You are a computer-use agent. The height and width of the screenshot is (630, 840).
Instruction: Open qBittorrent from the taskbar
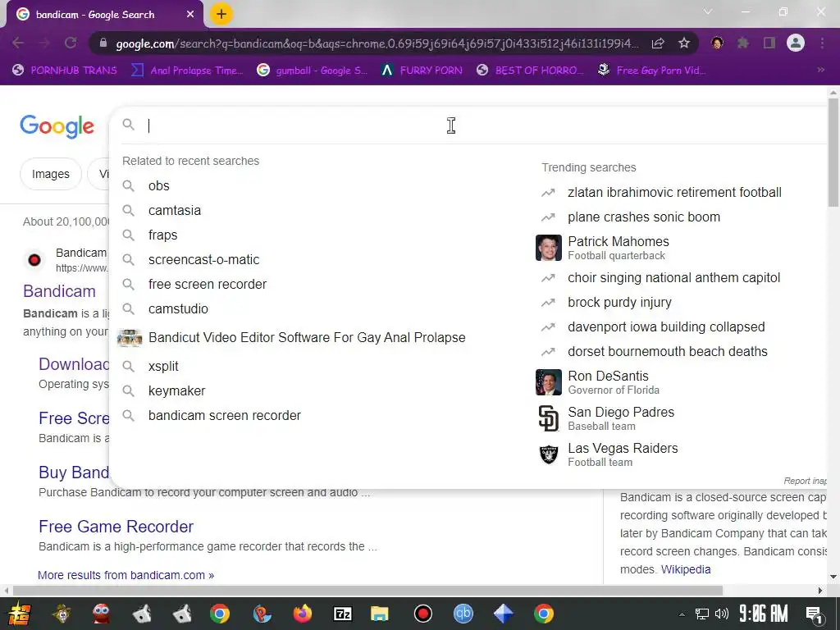463,614
